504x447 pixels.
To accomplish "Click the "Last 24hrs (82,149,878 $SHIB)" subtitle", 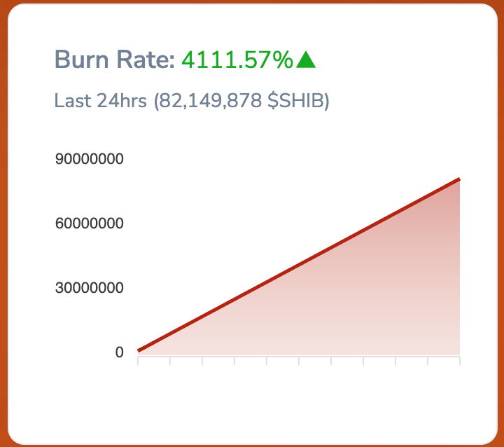I will click(x=192, y=101).
